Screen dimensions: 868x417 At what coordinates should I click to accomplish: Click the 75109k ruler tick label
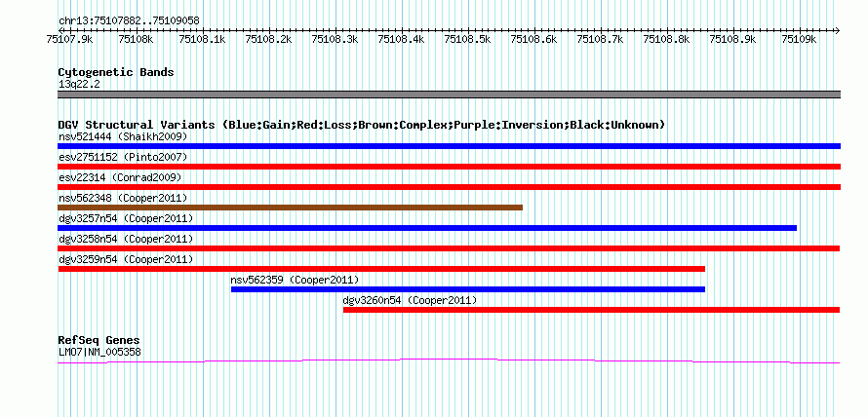coord(800,39)
